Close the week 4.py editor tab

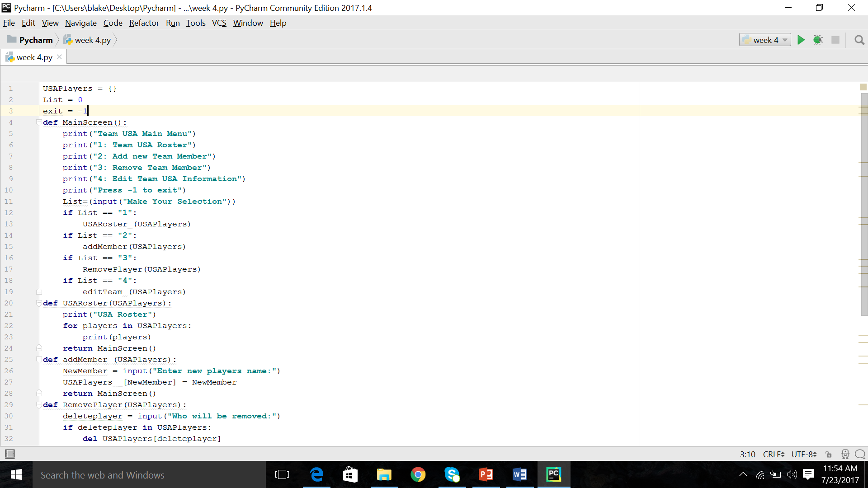[x=59, y=57]
